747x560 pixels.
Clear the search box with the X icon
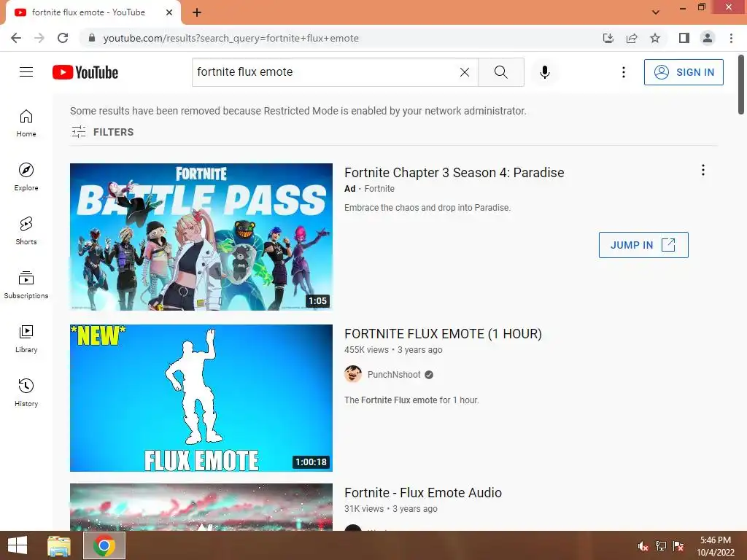click(x=465, y=72)
